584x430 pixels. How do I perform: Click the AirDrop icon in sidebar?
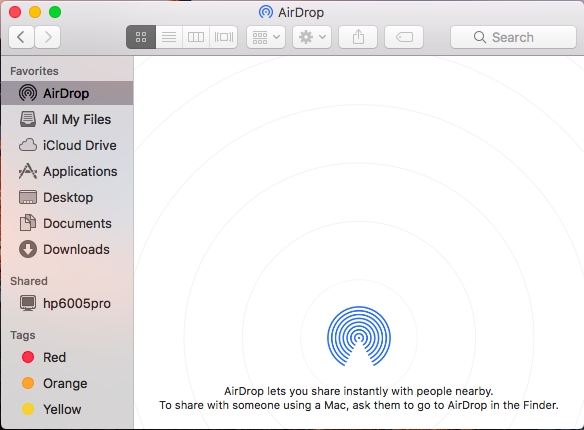coord(28,93)
